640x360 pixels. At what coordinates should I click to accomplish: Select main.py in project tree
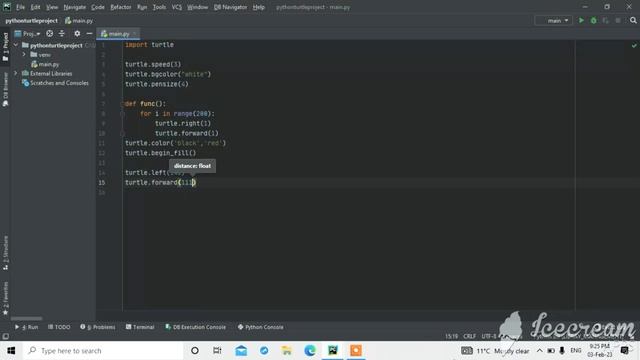click(x=45, y=64)
